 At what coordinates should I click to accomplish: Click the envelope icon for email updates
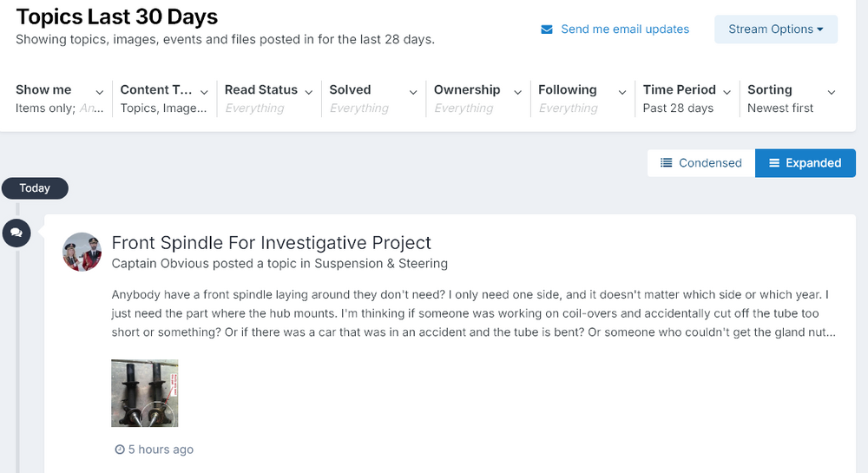pyautogui.click(x=546, y=30)
